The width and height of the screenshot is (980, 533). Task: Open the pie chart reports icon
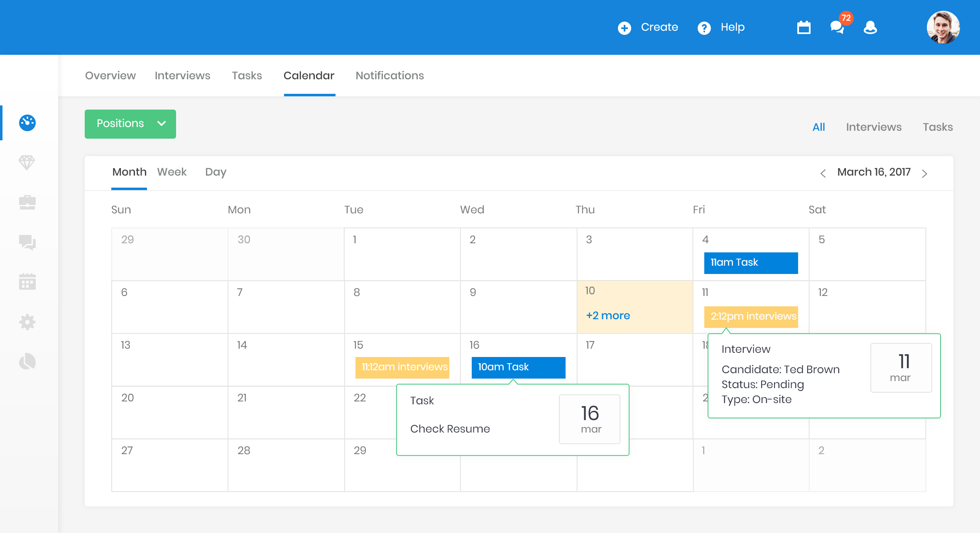tap(27, 362)
